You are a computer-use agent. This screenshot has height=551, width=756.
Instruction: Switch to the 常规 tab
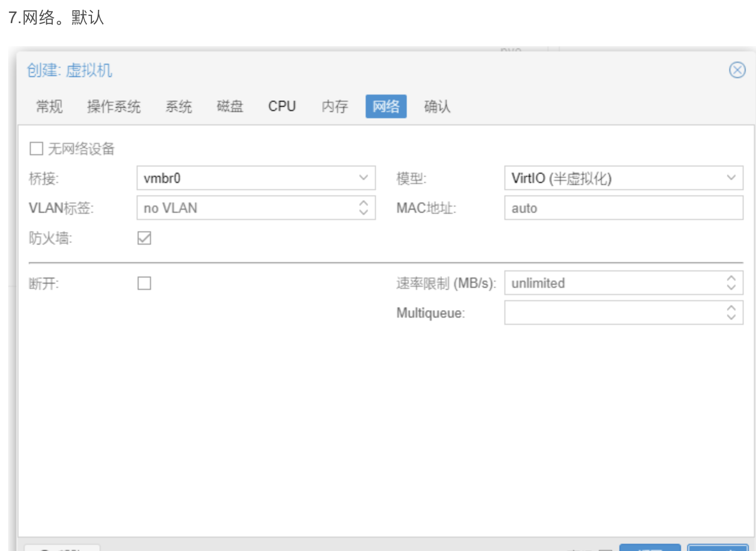point(49,106)
